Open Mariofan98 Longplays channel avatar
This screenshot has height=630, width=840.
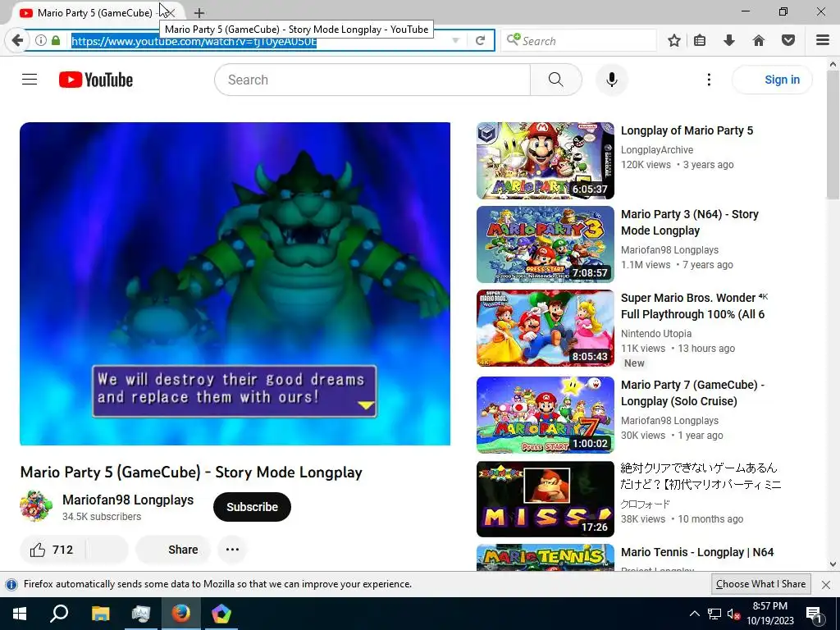point(36,505)
